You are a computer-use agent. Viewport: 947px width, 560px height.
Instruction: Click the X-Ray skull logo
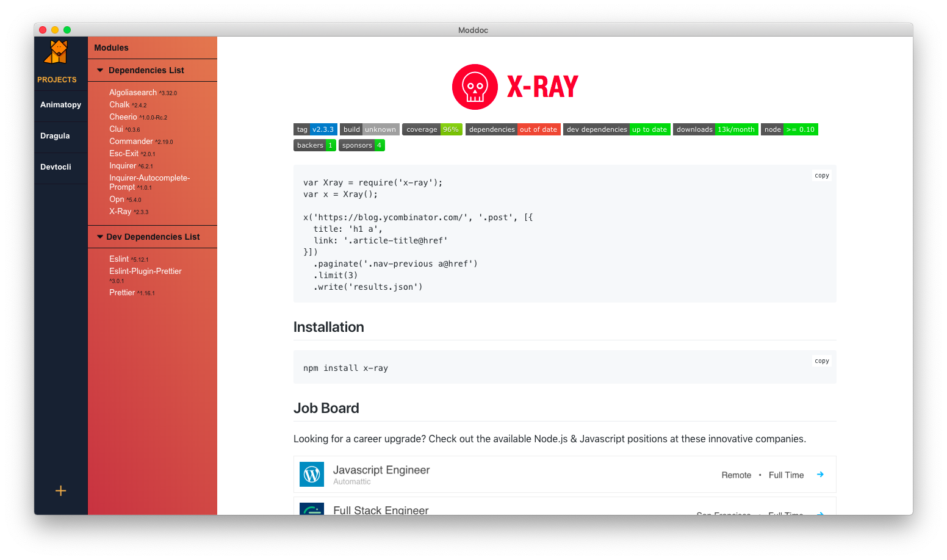click(x=475, y=87)
